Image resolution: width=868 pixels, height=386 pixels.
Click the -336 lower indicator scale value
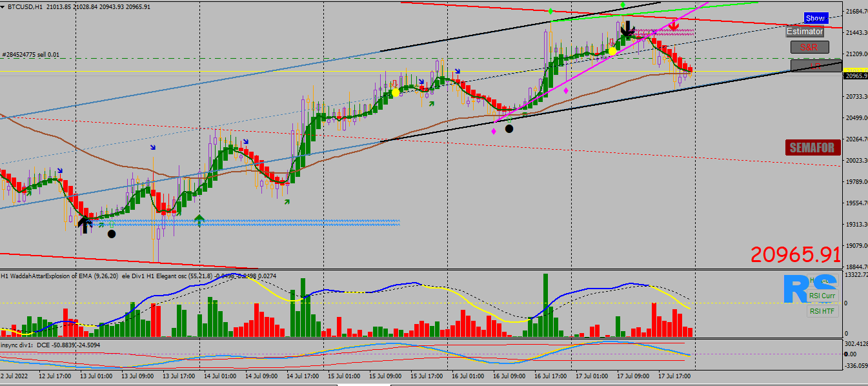[856, 365]
